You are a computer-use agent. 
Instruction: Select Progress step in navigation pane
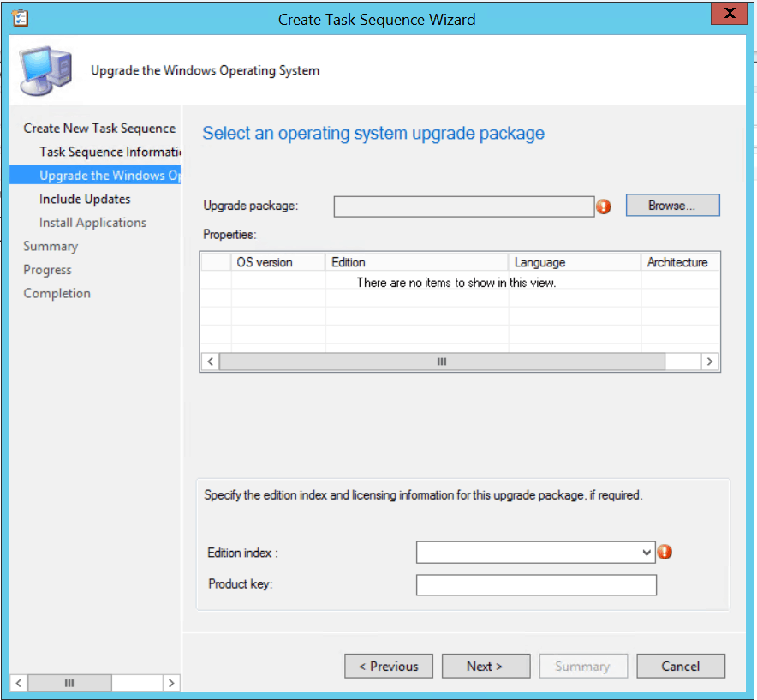(47, 270)
